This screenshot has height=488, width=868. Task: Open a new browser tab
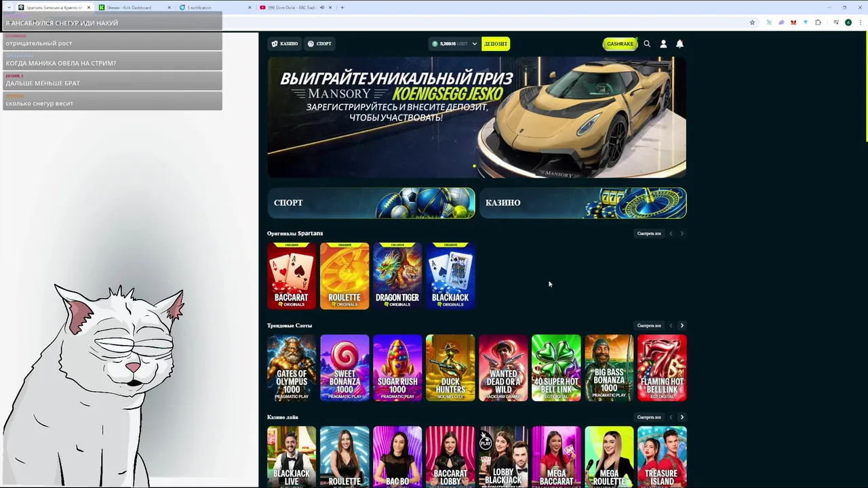point(342,7)
